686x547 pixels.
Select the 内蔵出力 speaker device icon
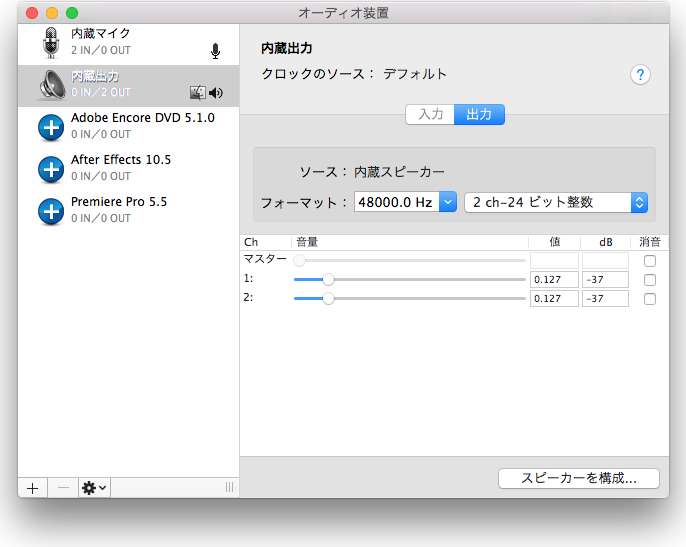[x=51, y=84]
